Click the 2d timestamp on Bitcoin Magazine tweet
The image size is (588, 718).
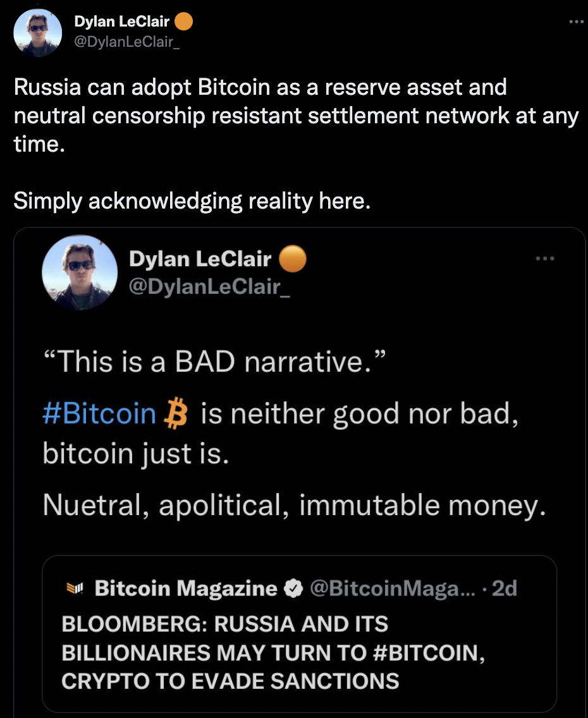(x=504, y=589)
